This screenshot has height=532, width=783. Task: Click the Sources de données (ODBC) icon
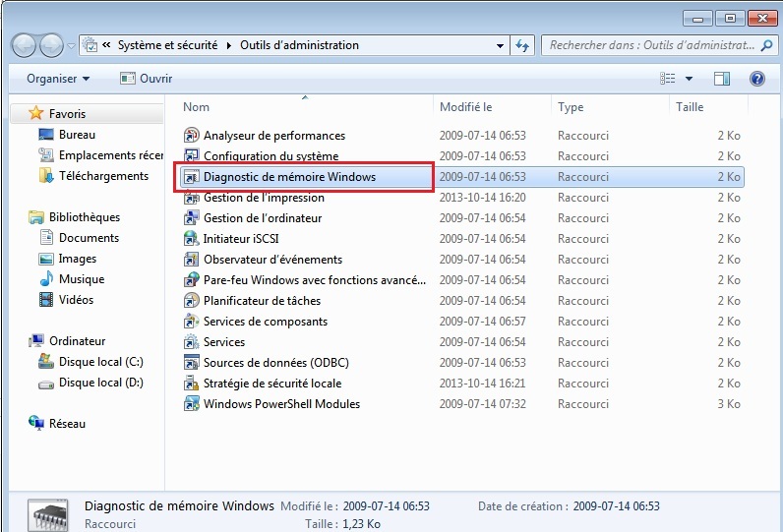tap(191, 363)
